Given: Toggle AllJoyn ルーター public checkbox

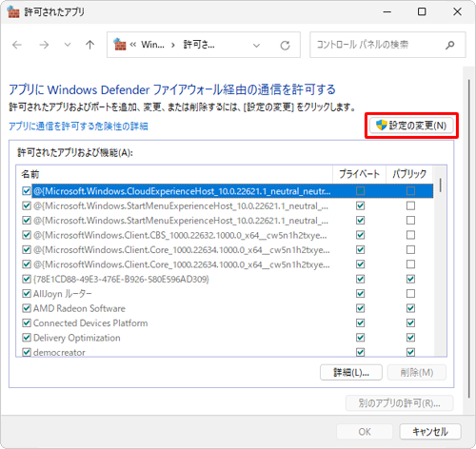Looking at the screenshot, I should click(410, 294).
